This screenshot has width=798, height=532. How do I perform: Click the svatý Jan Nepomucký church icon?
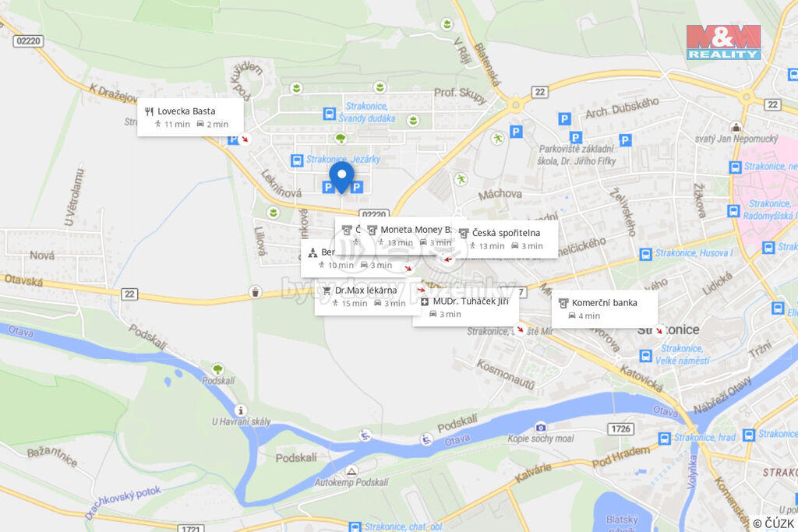point(736,127)
